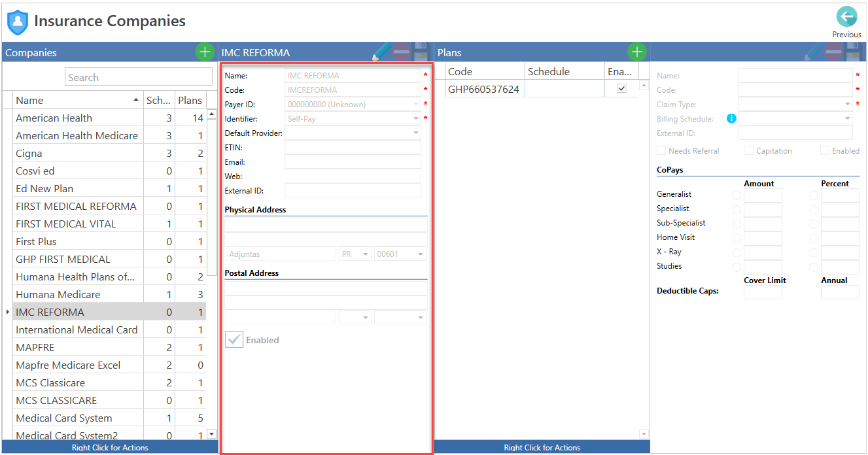Viewport: 868px width, 455px height.
Task: Select plan code GHP660537624
Action: pos(483,89)
